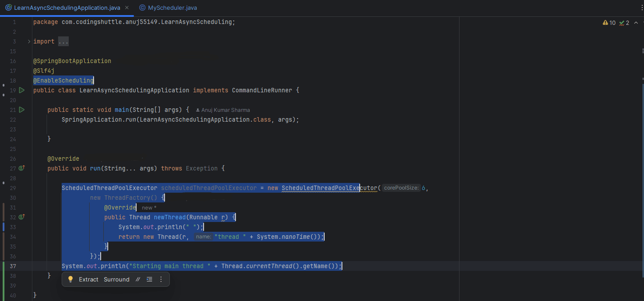Click line number 29 in the gutter
This screenshot has height=301, width=644.
(x=13, y=188)
